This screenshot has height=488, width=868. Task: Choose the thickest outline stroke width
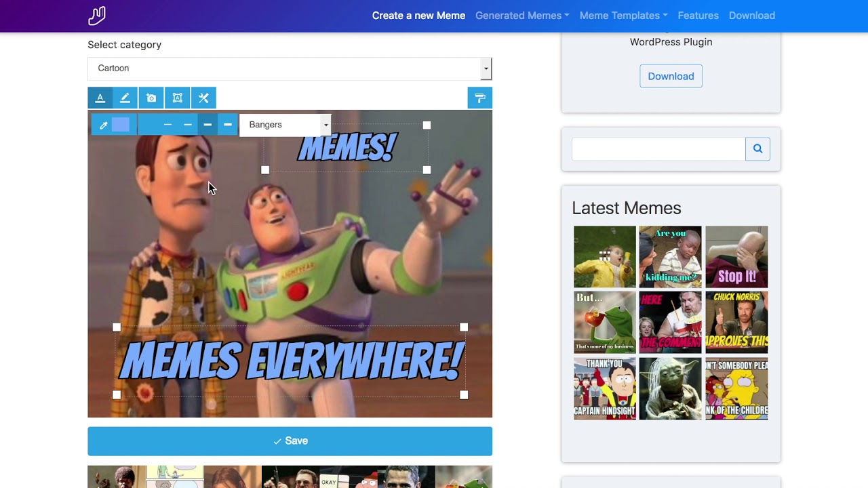[228, 125]
